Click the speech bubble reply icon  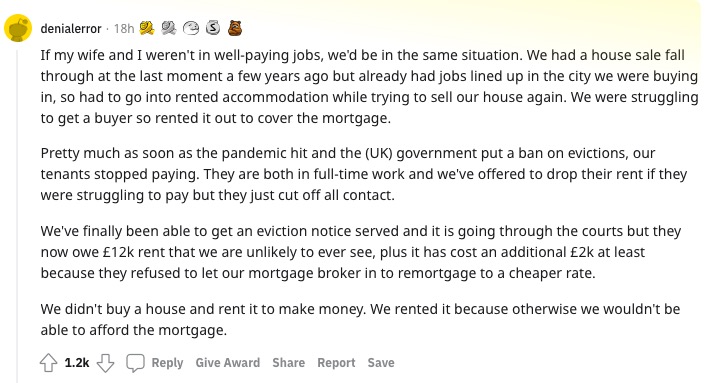point(135,363)
